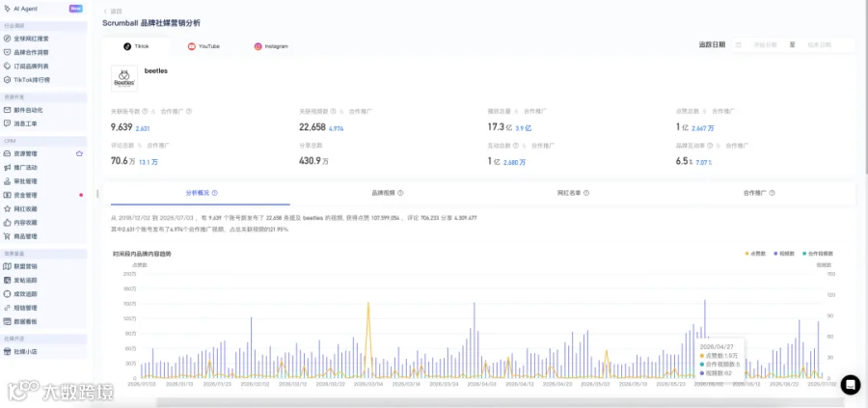This screenshot has width=868, height=408.
Task: Click the blue 13.1万 sponsored comments value
Action: pos(148,162)
